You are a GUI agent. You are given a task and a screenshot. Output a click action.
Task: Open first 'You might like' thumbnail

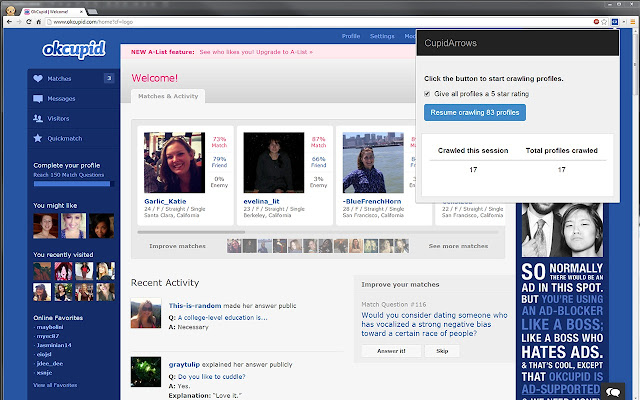click(x=45, y=226)
